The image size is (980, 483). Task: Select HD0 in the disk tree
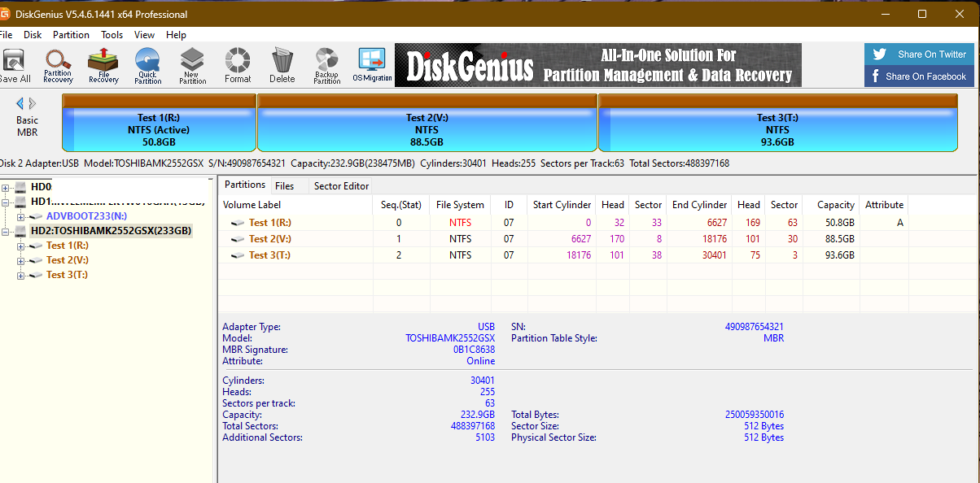[x=41, y=187]
